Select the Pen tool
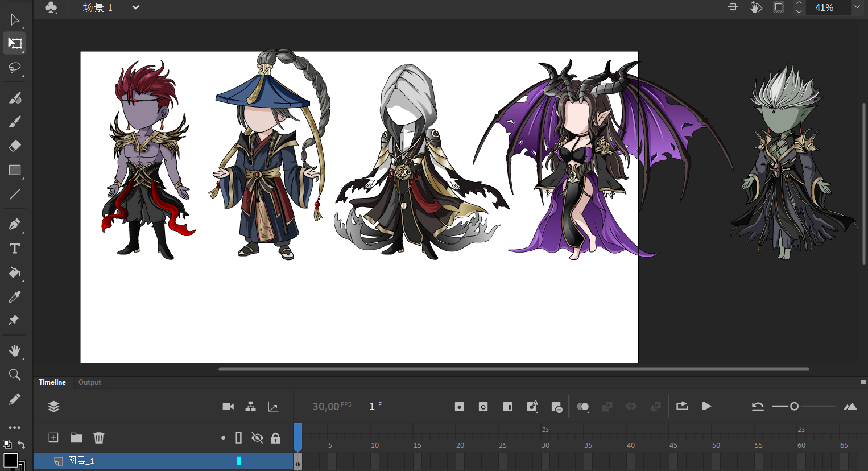Viewport: 868px width, 471px height. [15, 224]
